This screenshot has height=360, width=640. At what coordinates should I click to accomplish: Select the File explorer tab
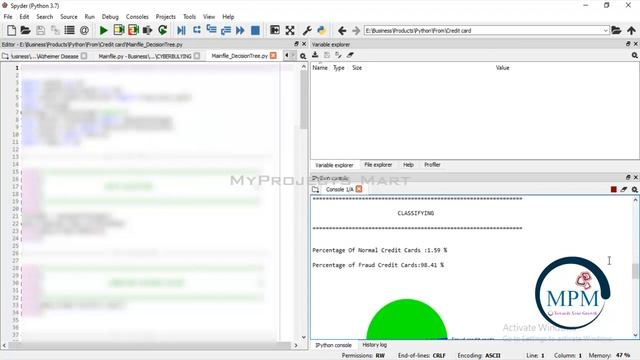coord(378,165)
